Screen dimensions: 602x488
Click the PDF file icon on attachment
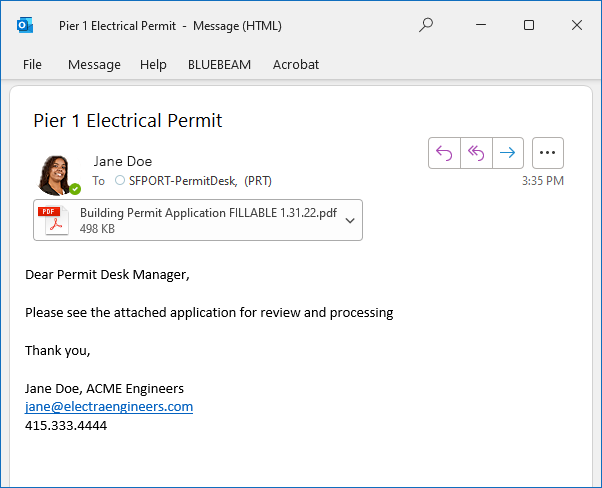click(x=53, y=220)
